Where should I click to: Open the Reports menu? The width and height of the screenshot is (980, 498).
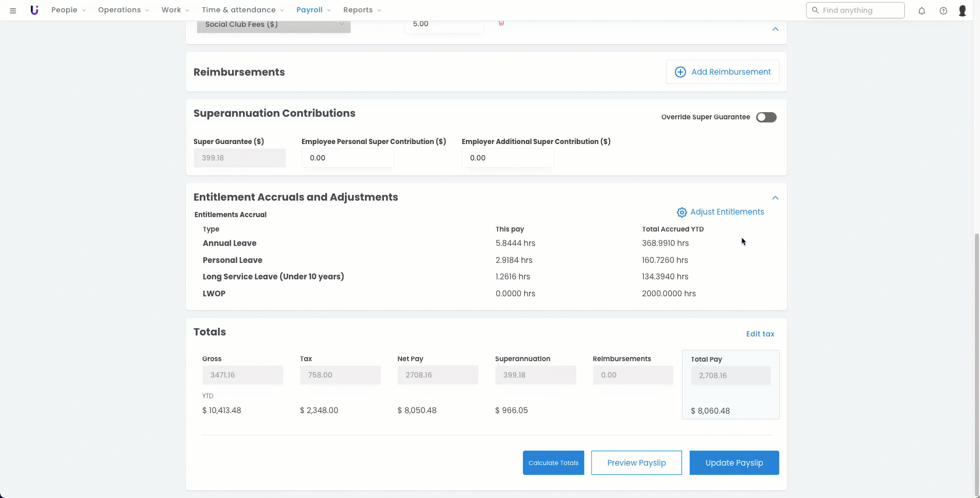point(362,10)
